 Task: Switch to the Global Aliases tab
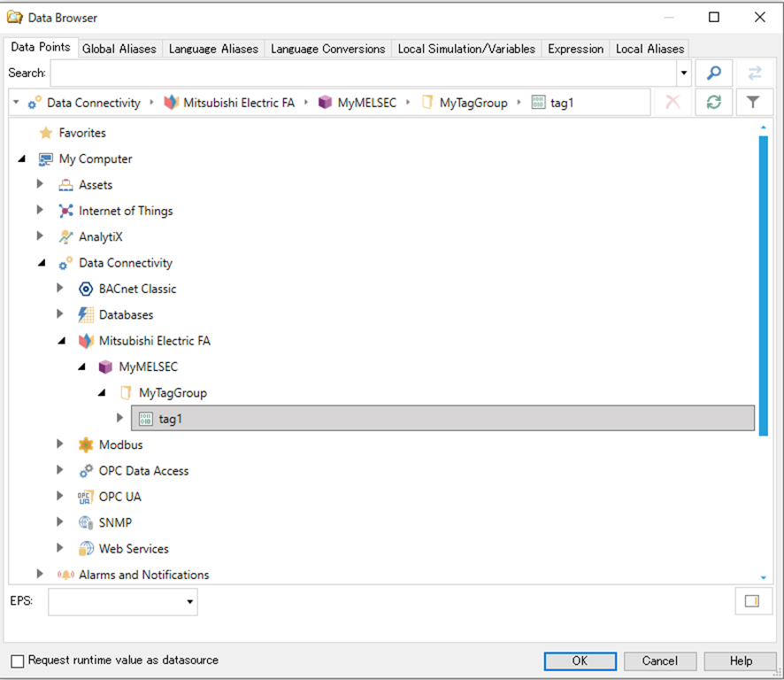[119, 49]
